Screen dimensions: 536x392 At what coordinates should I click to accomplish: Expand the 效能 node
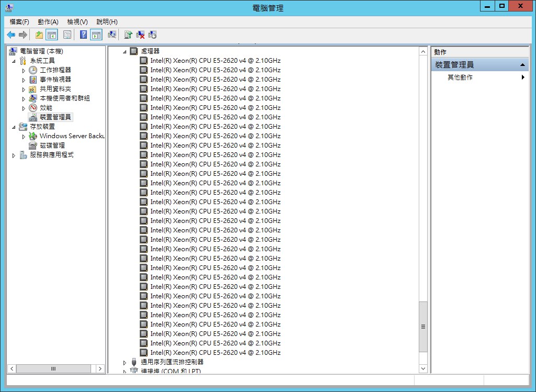pos(24,108)
